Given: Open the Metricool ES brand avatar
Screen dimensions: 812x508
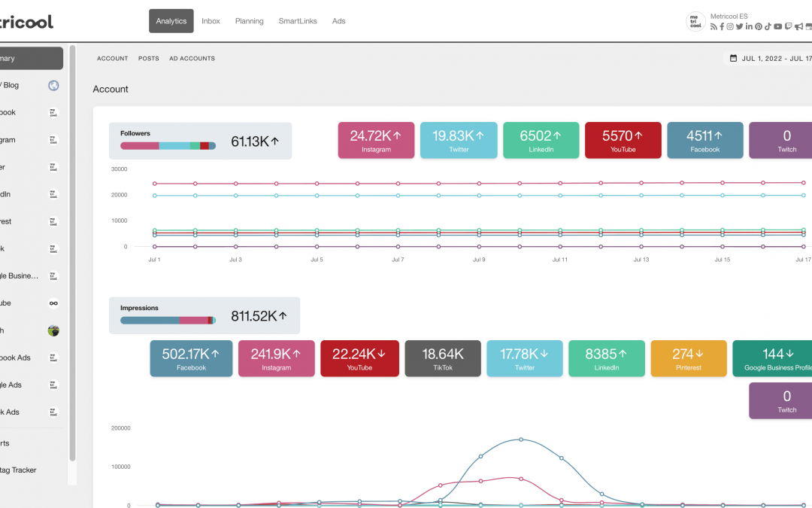Looking at the screenshot, I should click(x=695, y=22).
